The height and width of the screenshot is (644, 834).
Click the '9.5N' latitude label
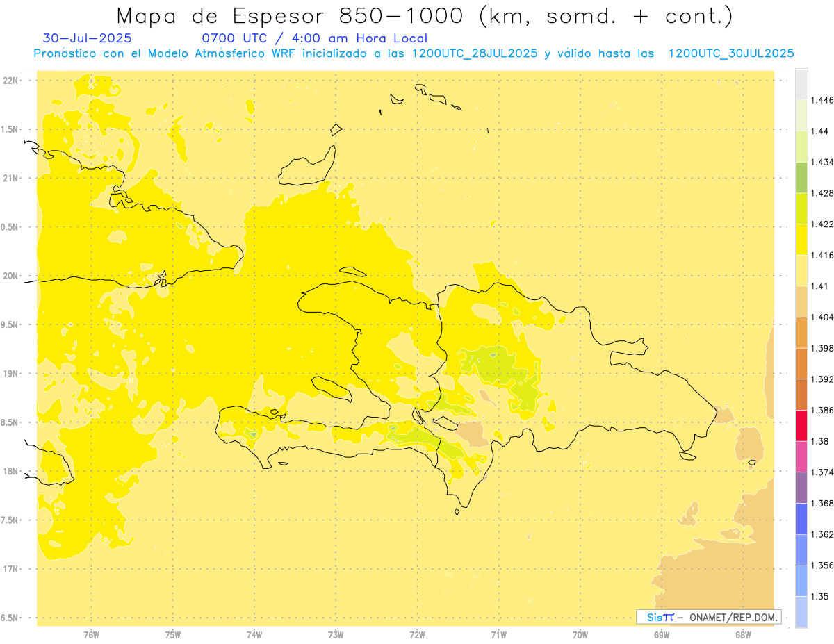point(9,325)
